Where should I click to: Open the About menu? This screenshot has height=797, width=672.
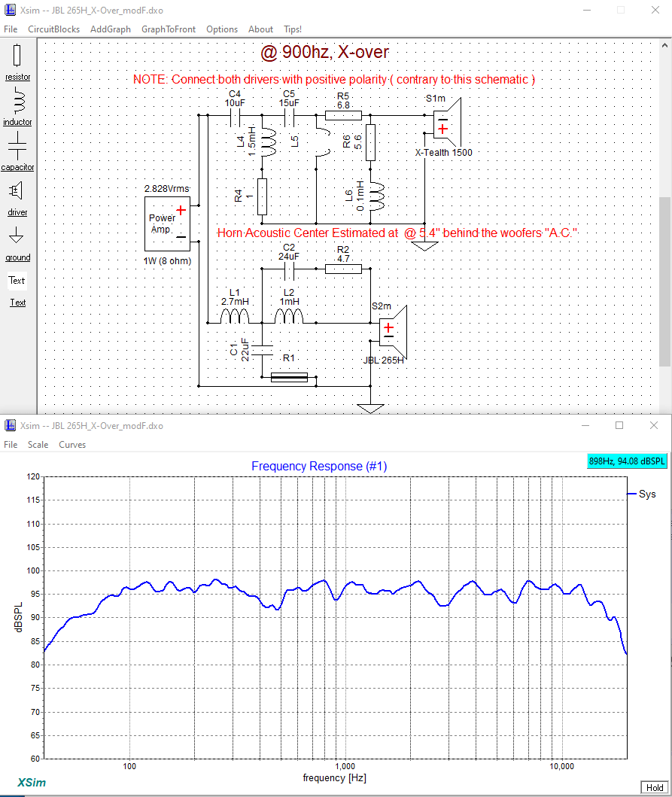(260, 29)
